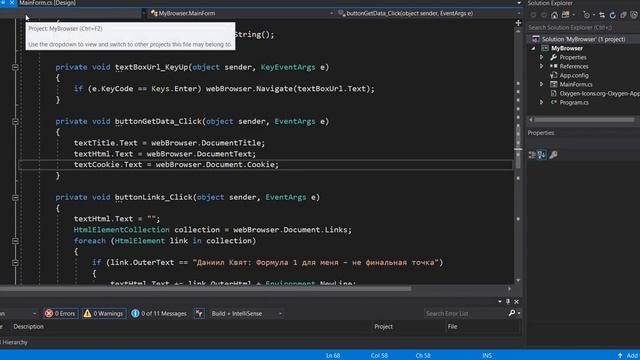Switch to the MainForm.cs [Design] tab
Image resolution: width=640 pixels, height=360 pixels.
(47, 3)
